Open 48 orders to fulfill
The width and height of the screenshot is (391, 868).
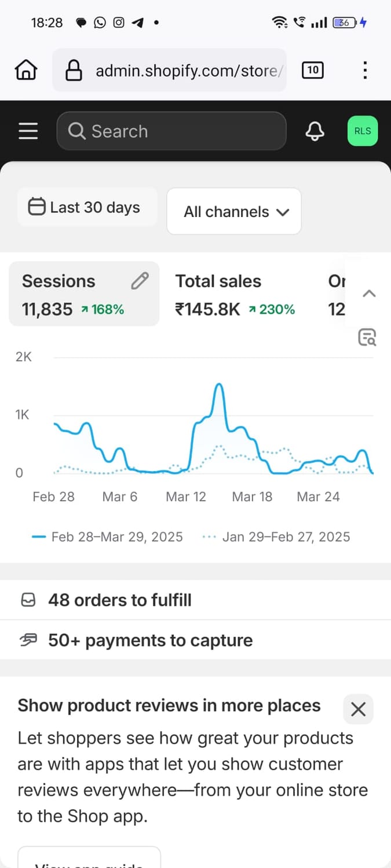(119, 600)
